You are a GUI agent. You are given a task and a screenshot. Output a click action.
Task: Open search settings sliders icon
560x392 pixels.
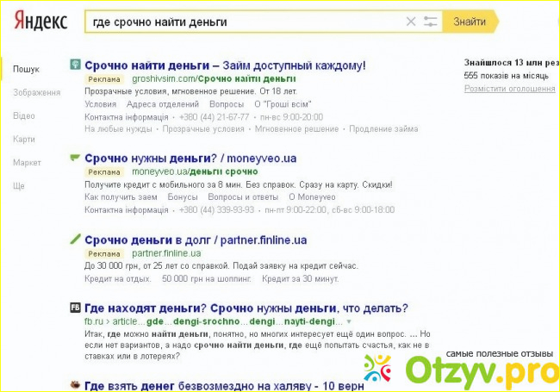pyautogui.click(x=431, y=22)
